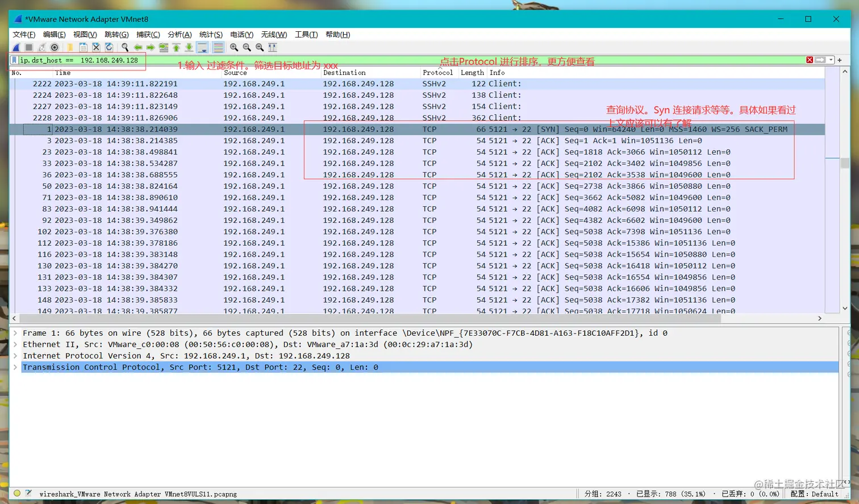This screenshot has width=859, height=504.
Task: Jump to the last packet
Action: coord(189,48)
